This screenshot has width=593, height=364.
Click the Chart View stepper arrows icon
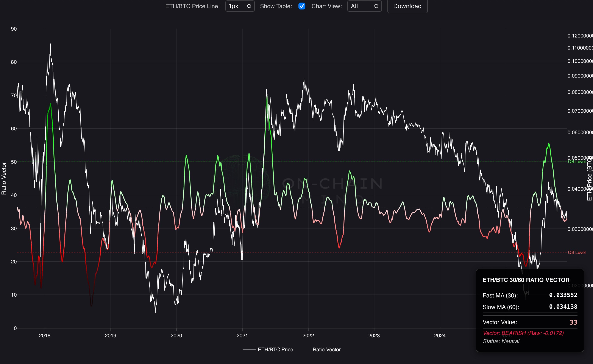click(x=376, y=6)
